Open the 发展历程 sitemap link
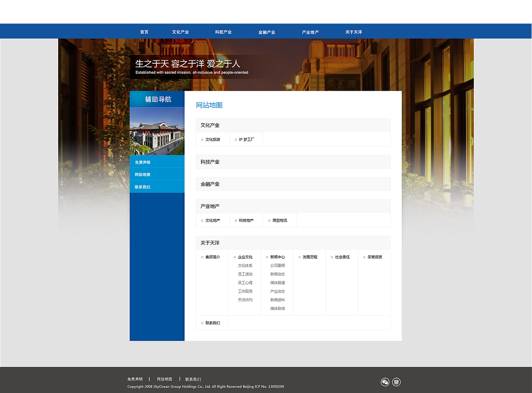Viewport: 532px width, 393px height. 310,257
